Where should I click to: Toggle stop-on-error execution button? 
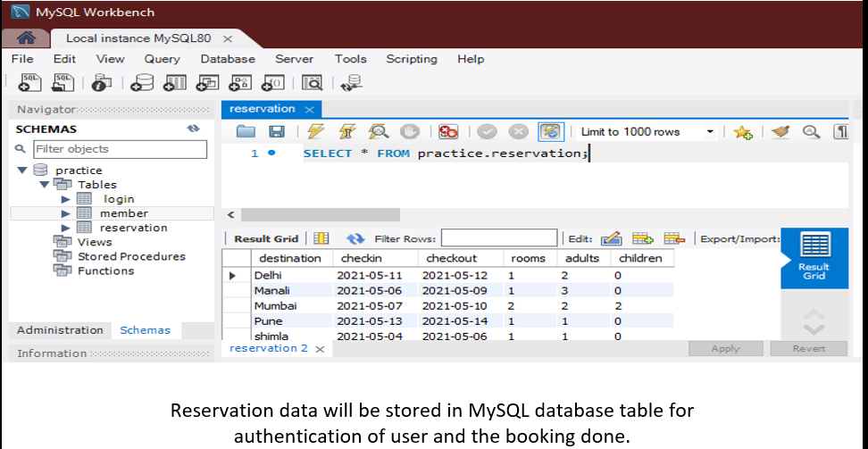pyautogui.click(x=448, y=131)
